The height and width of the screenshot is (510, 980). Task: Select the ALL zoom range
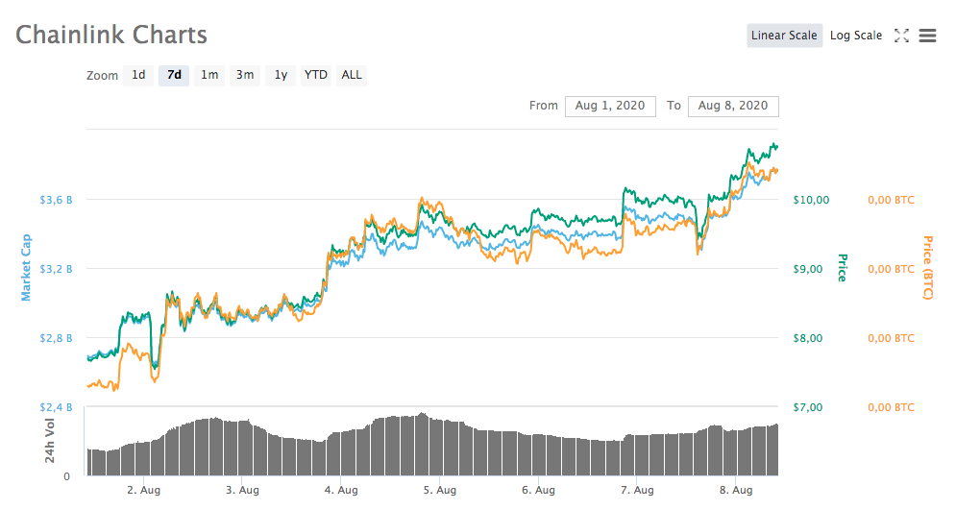(x=352, y=75)
